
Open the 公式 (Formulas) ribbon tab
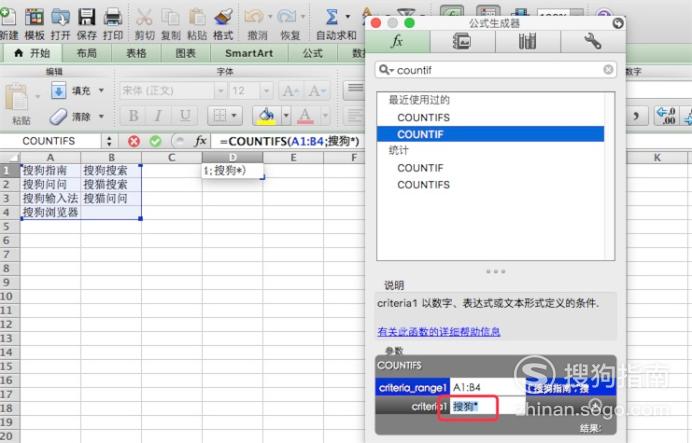click(x=313, y=53)
